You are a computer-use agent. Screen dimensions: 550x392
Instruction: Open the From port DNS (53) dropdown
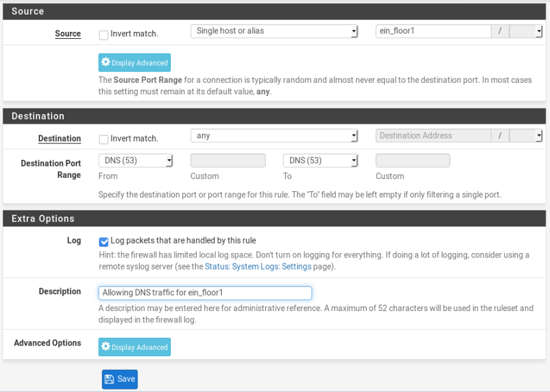click(x=135, y=161)
